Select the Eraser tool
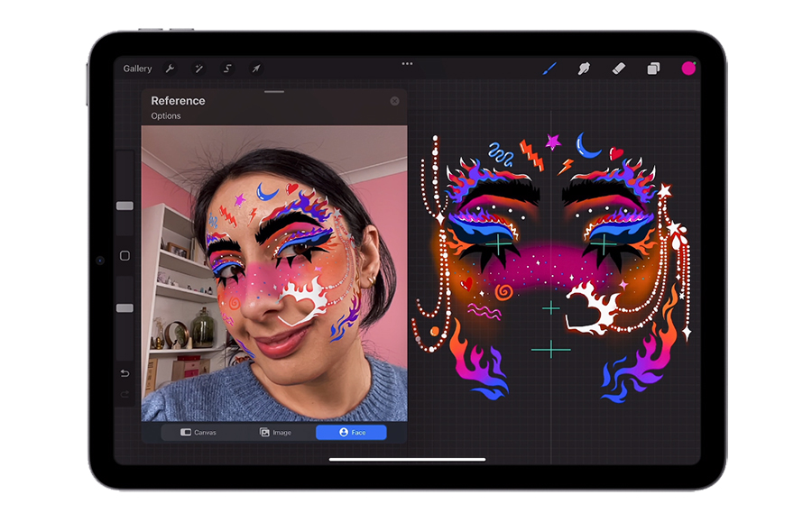 (618, 69)
